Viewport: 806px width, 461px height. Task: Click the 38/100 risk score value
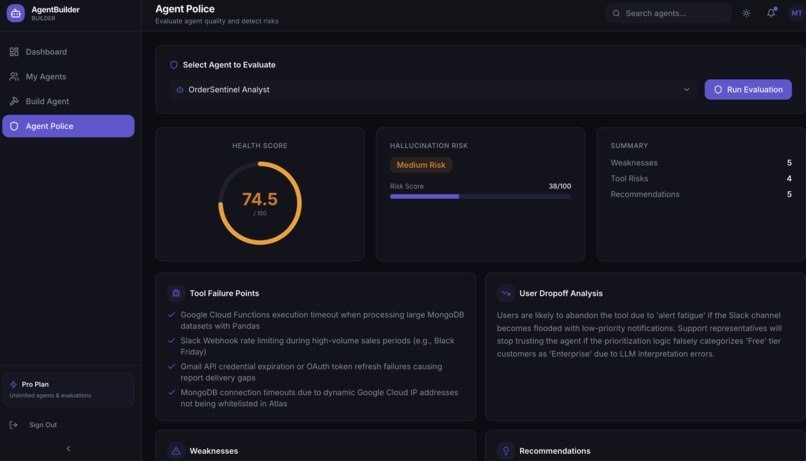tap(560, 186)
